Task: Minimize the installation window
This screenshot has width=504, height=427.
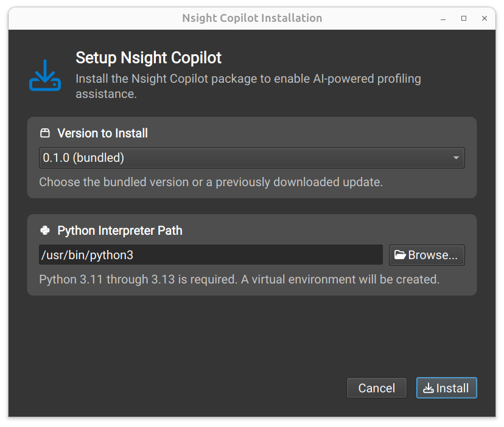Action: (x=443, y=19)
